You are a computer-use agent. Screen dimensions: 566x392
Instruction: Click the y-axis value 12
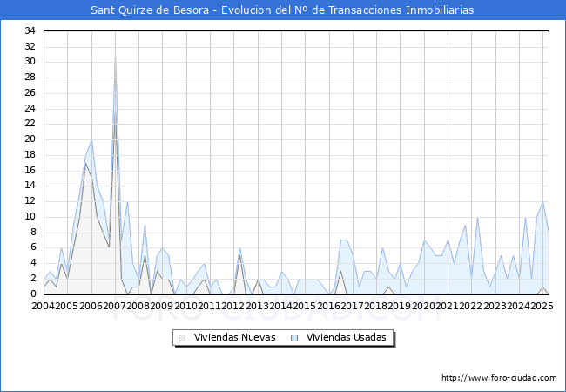(x=30, y=201)
